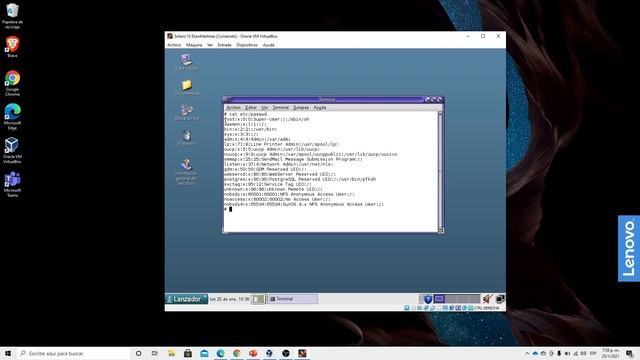This screenshot has height=360, width=640.
Task: Open the Archivo menu in the Terminal window
Action: (x=233, y=108)
